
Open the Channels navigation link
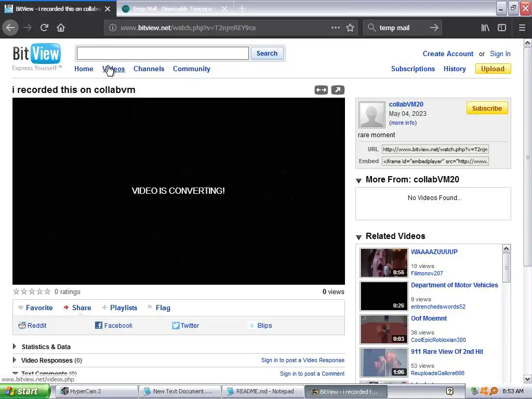tap(149, 69)
